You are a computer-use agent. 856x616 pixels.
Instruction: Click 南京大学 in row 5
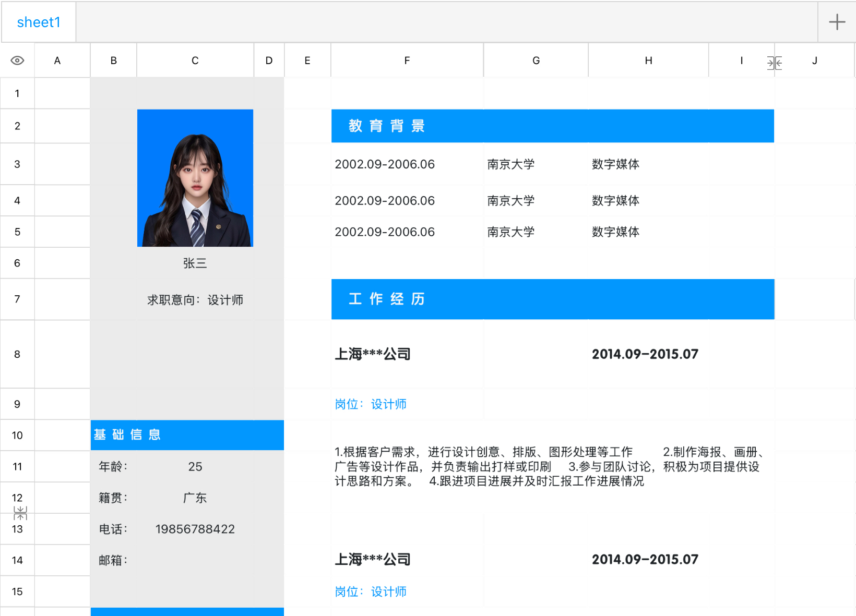pyautogui.click(x=511, y=232)
